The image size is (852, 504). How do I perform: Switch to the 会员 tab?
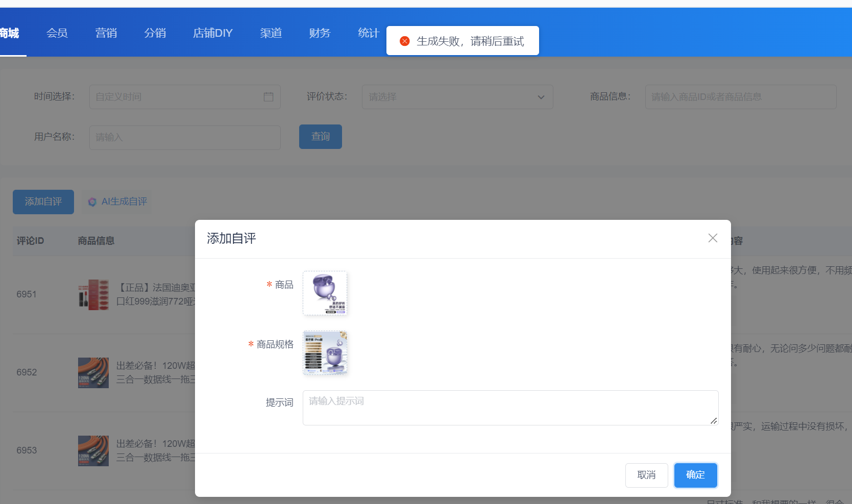pos(57,33)
